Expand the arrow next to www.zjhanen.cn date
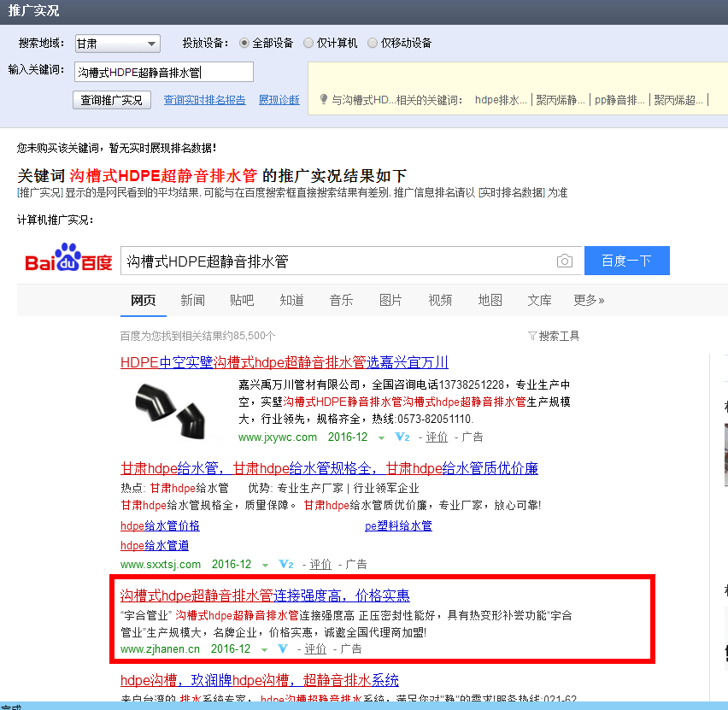Viewport: 728px width, 710px height. [x=264, y=649]
